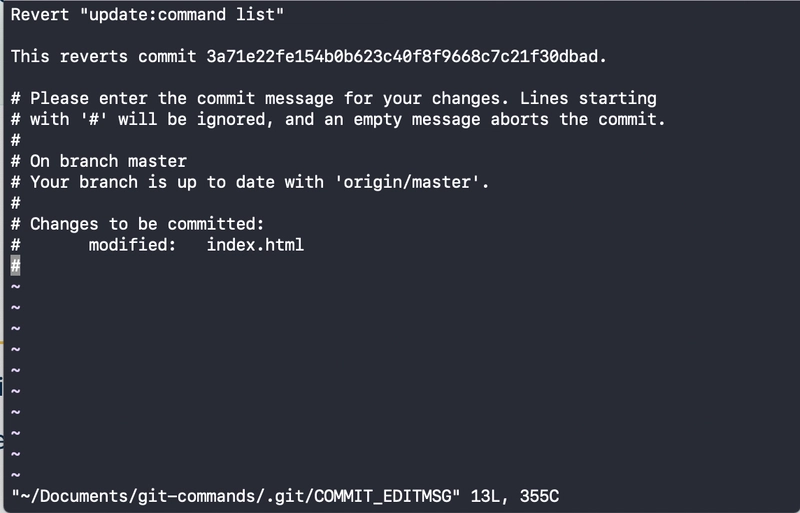Click the COMMIT_EDITMSG file path in status line
The width and height of the screenshot is (800, 513).
click(x=236, y=496)
